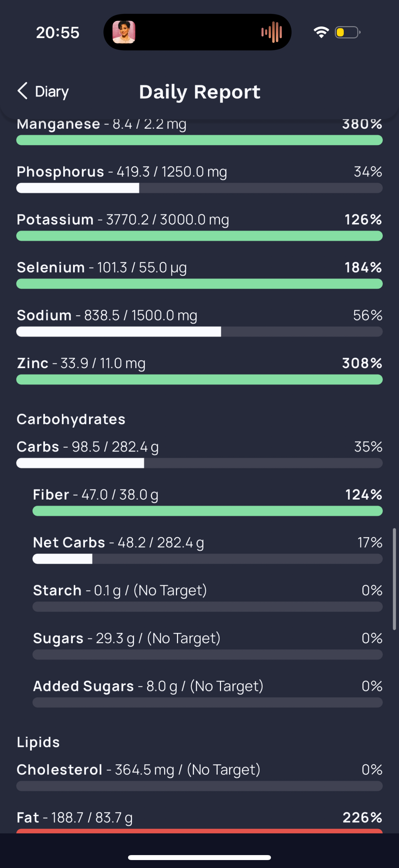Open Starch with no target

click(207, 598)
